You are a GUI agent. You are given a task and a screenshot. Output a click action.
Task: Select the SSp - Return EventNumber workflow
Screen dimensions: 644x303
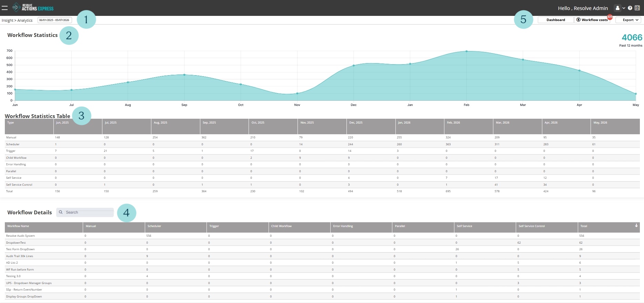[24, 290]
